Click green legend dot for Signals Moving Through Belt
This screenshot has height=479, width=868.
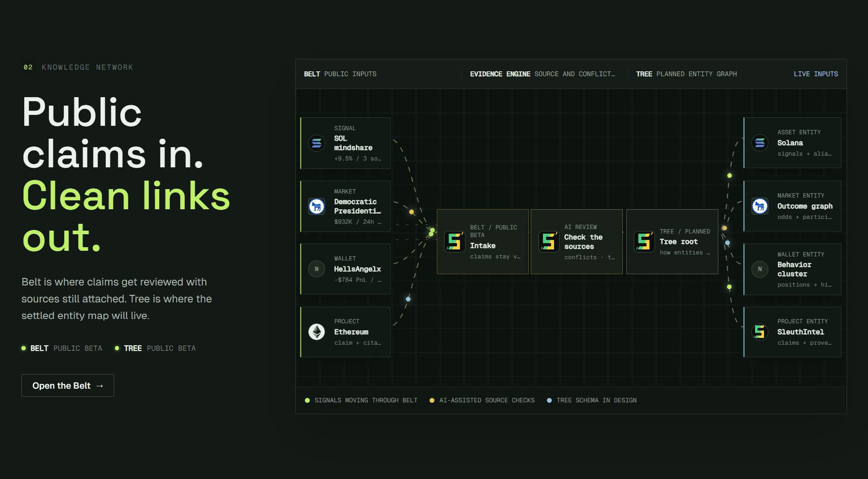tap(307, 400)
